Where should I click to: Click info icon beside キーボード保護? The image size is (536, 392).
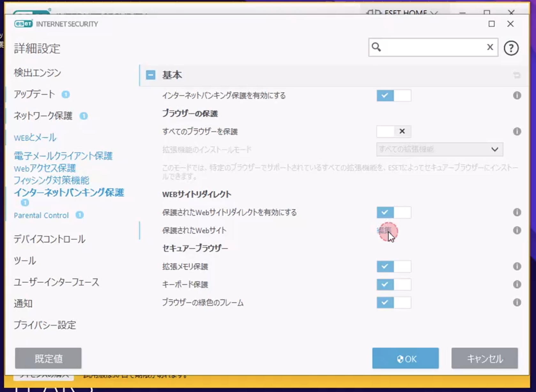click(517, 284)
